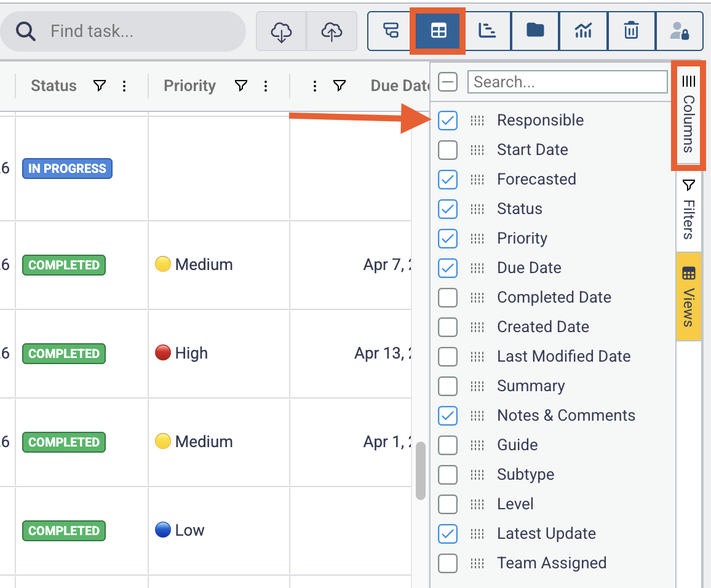
Task: Open the Priority column filter icon
Action: (x=241, y=85)
